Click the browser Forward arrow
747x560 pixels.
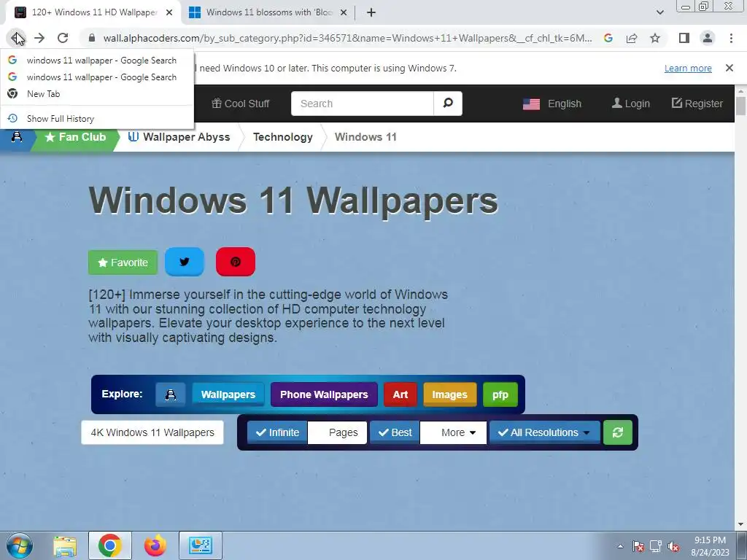(x=39, y=38)
